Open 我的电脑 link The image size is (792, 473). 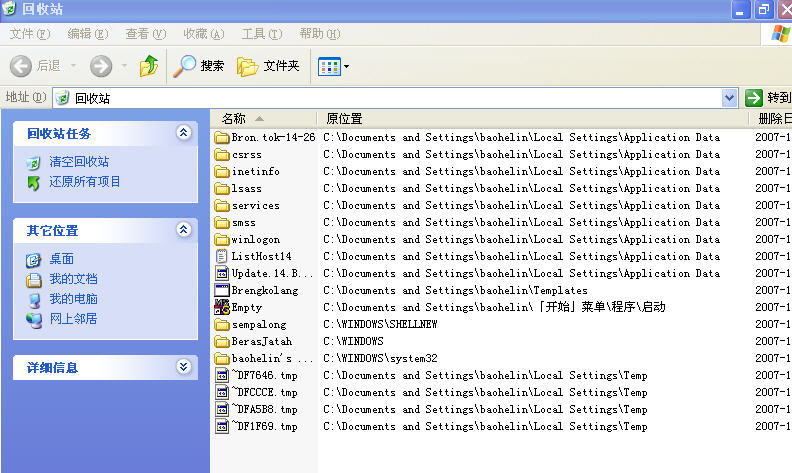click(73, 299)
